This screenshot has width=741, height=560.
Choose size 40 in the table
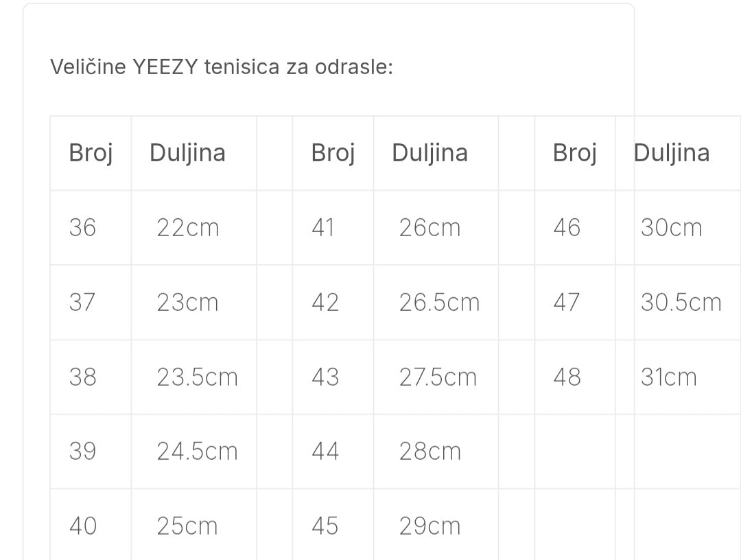pos(82,526)
